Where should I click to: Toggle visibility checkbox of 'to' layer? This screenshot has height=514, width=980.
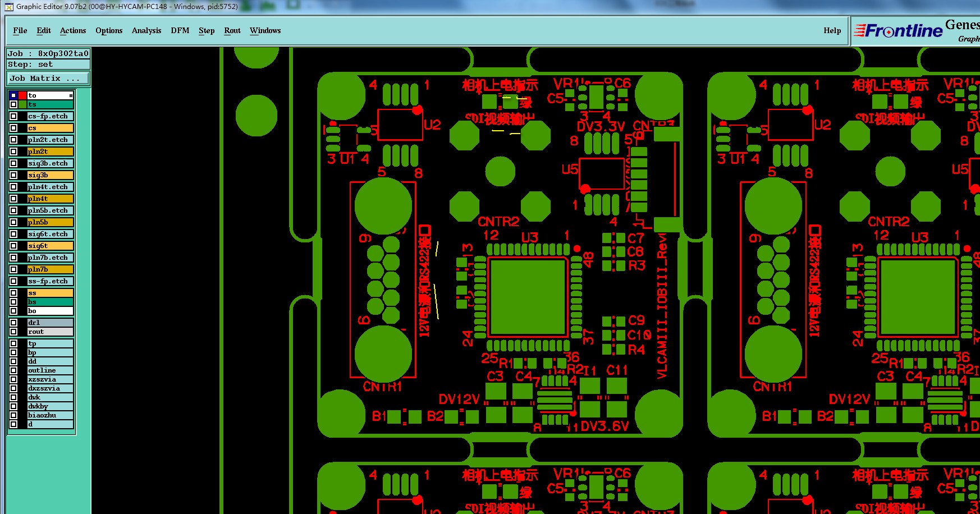(x=13, y=95)
